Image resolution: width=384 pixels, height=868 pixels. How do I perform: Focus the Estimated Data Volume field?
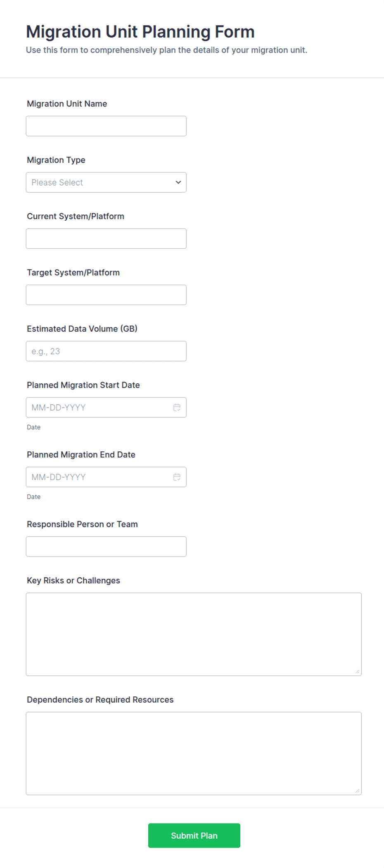pos(106,351)
